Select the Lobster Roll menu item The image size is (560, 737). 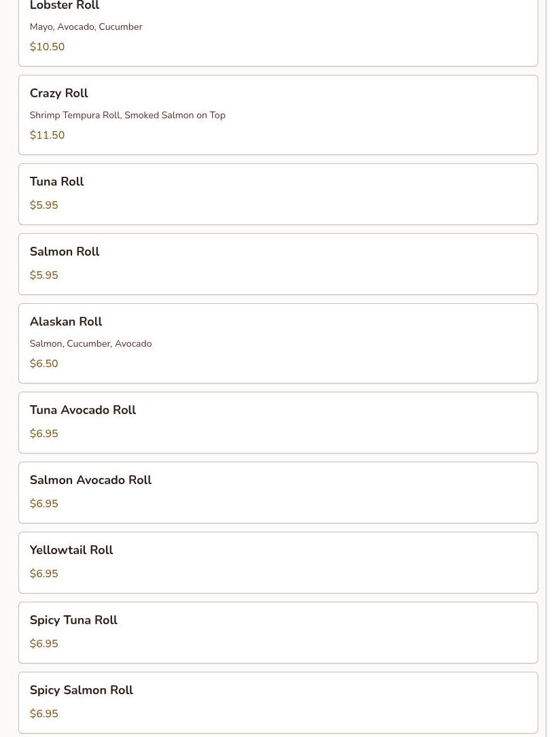[x=278, y=33]
